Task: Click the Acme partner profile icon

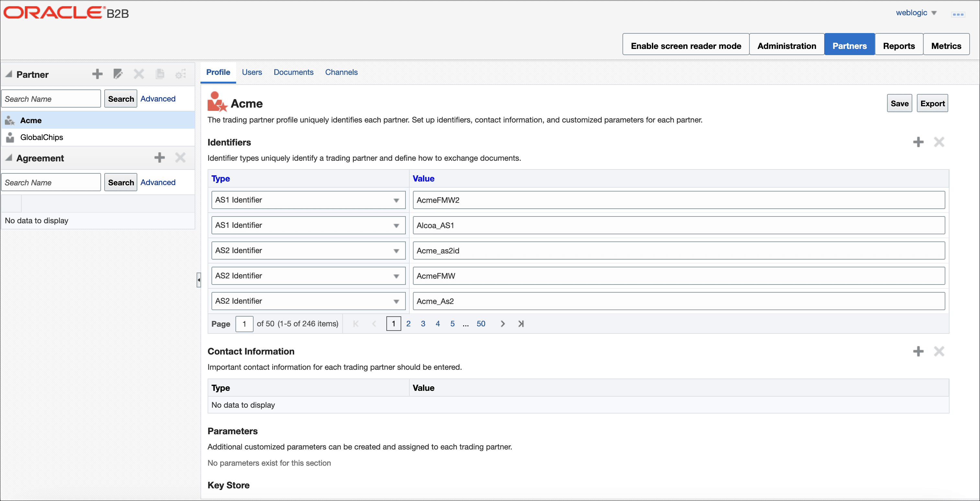Action: coord(217,102)
